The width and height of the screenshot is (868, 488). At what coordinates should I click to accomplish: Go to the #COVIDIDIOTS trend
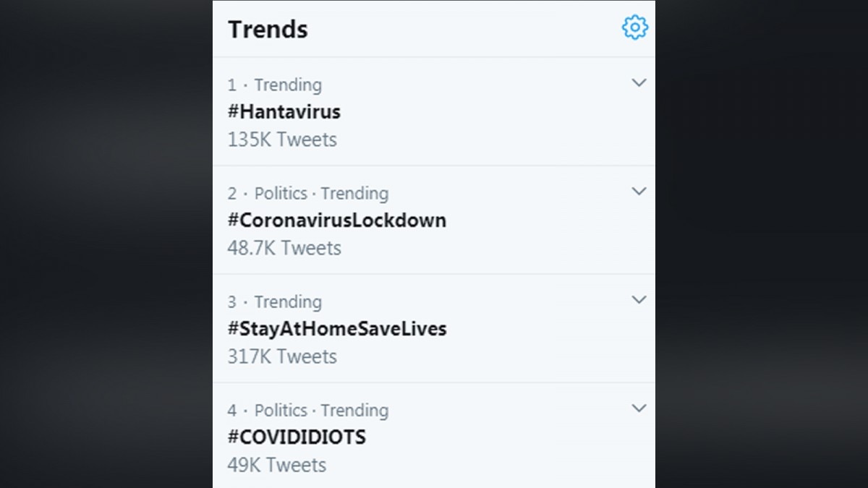pyautogui.click(x=297, y=437)
